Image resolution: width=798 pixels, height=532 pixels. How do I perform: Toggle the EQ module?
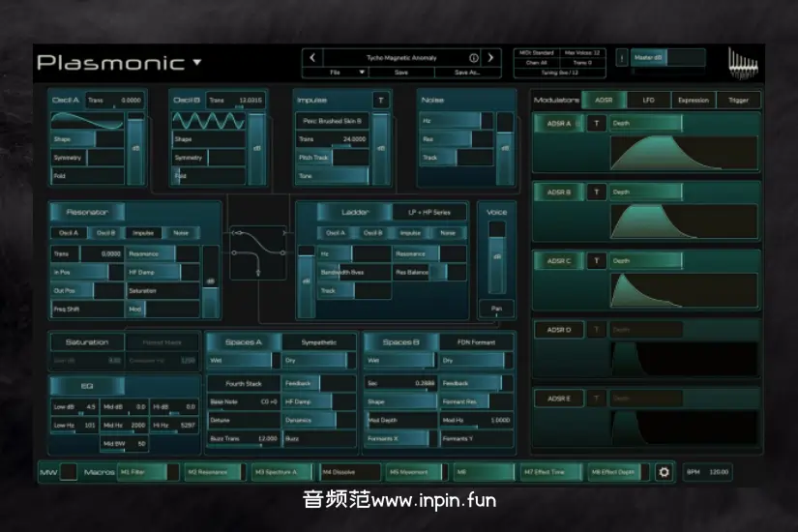coord(87,386)
